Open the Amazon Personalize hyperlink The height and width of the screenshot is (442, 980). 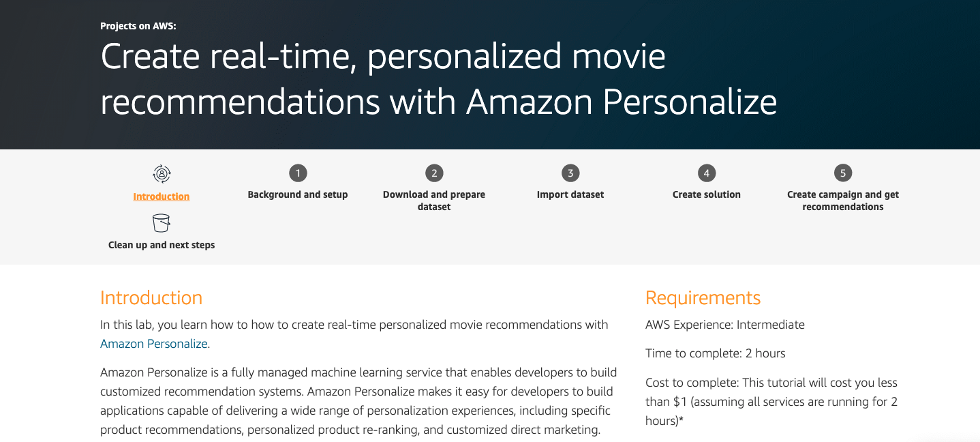(153, 344)
